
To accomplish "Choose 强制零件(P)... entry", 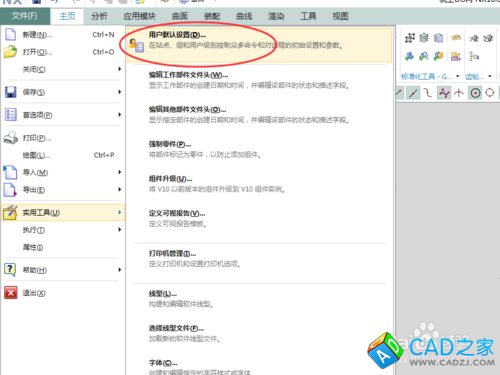I will click(x=259, y=149).
